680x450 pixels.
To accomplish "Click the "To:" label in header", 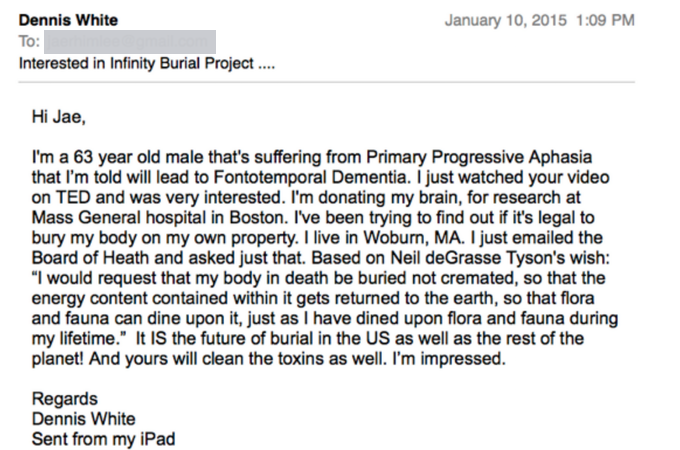I will click(29, 42).
